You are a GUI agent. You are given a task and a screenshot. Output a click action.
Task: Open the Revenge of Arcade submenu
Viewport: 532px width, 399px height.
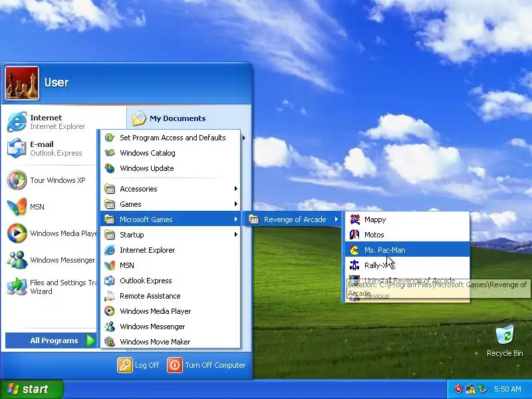point(293,219)
